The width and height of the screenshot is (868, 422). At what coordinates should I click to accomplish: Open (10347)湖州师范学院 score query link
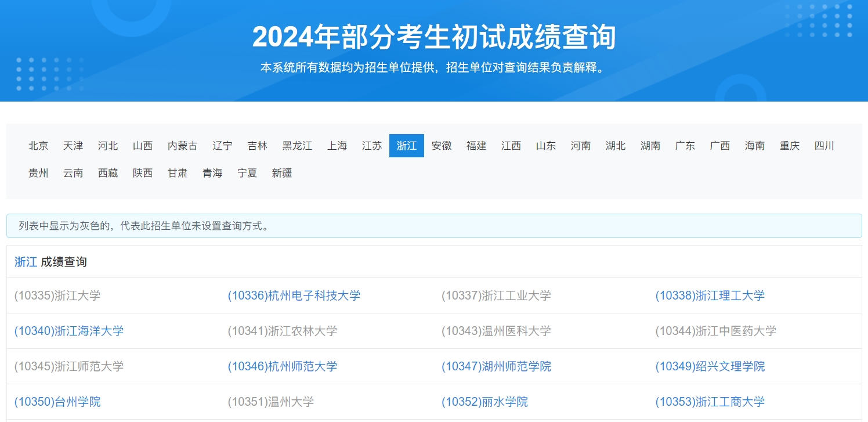pyautogui.click(x=496, y=366)
